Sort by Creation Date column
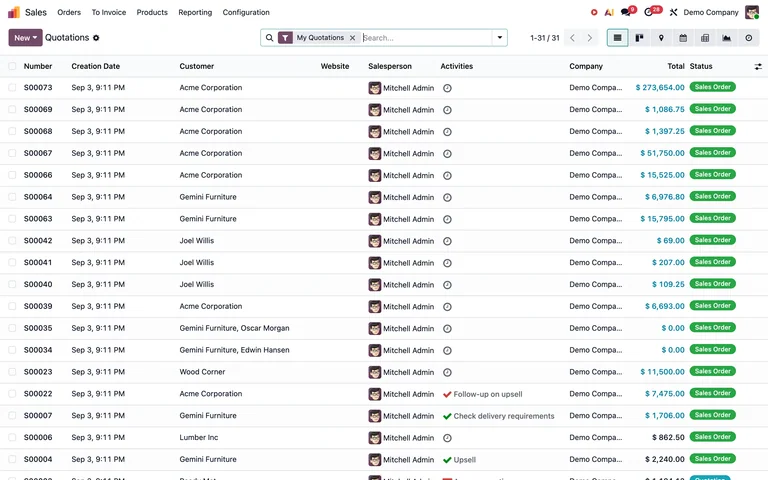The width and height of the screenshot is (768, 480). [96, 66]
